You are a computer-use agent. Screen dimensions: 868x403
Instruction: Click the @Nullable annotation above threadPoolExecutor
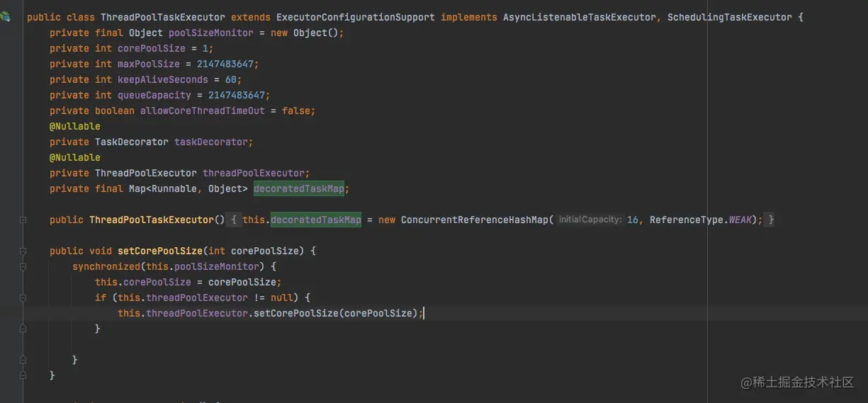[75, 157]
